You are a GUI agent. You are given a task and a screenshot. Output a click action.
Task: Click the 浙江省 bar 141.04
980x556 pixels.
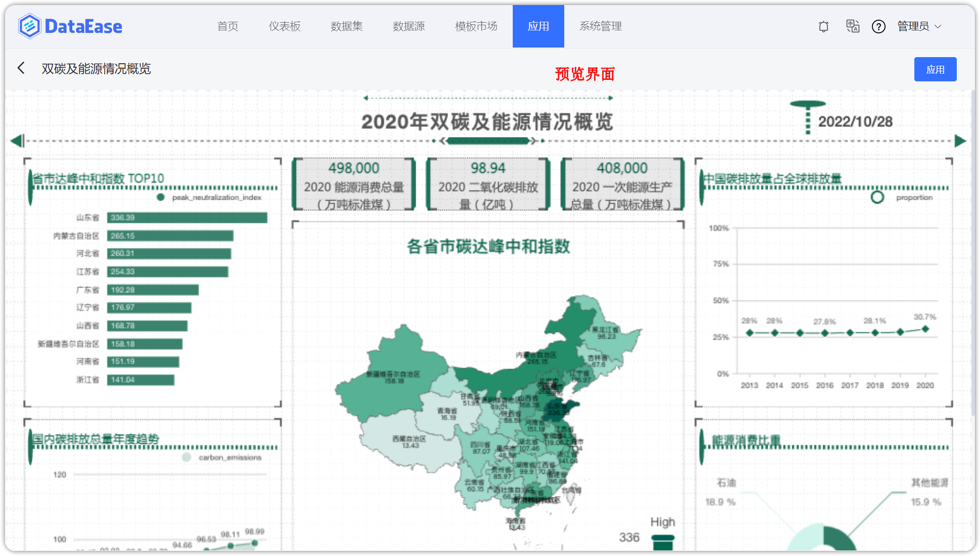[140, 380]
